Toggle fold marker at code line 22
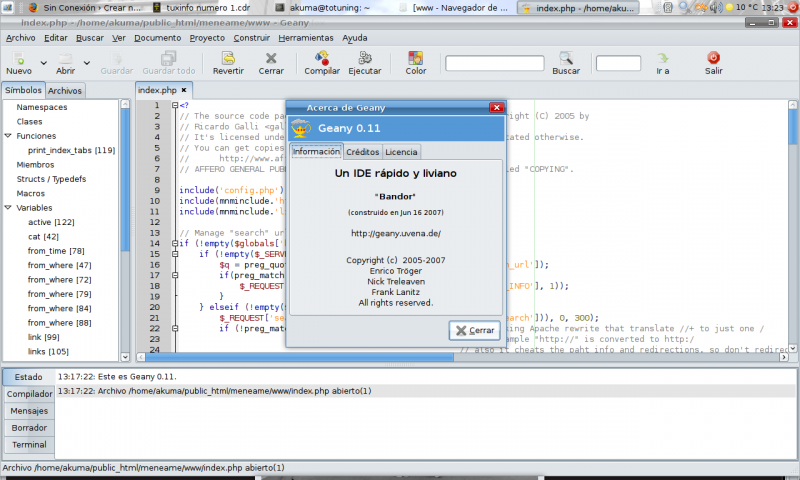Image resolution: width=800 pixels, height=480 pixels. [x=174, y=329]
